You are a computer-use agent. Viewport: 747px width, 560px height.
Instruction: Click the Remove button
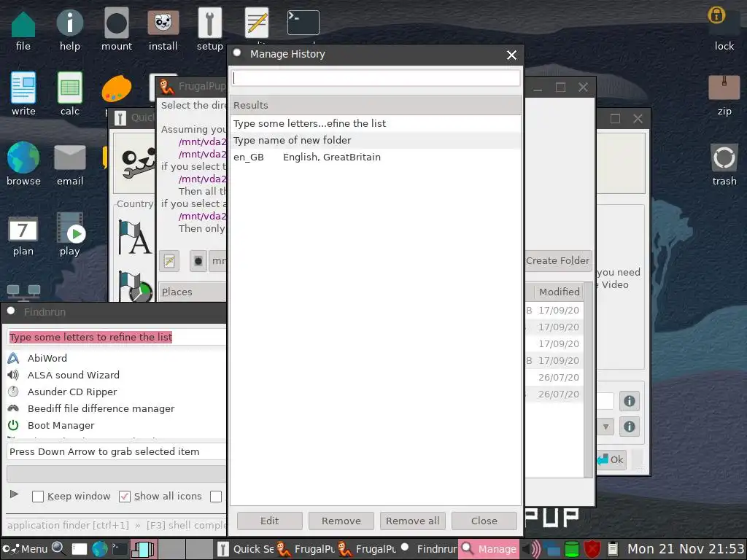(x=341, y=521)
